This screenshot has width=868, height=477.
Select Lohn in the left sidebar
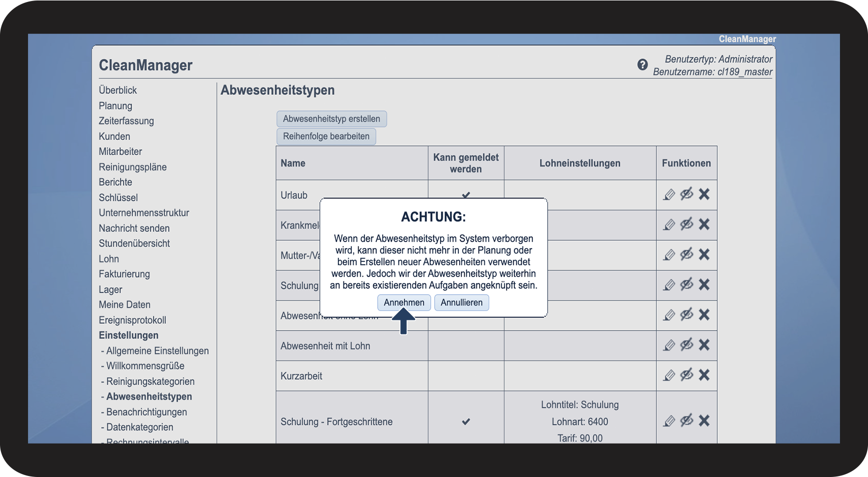[109, 259]
